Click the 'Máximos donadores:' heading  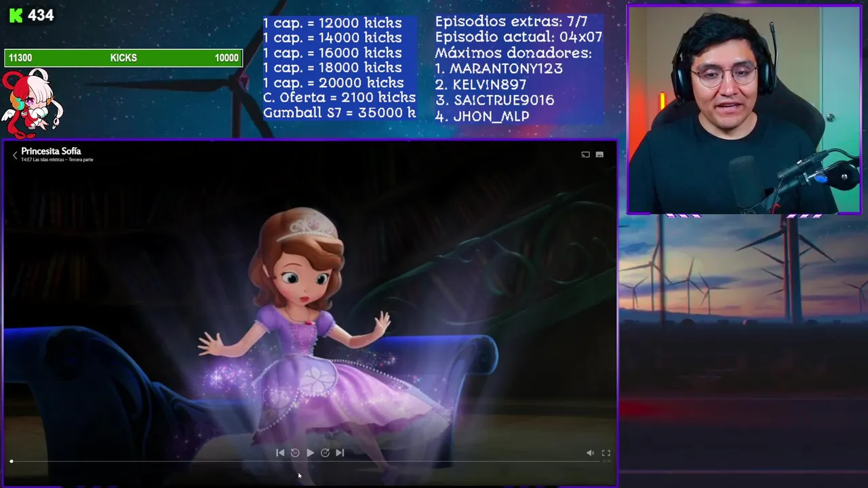pyautogui.click(x=513, y=53)
